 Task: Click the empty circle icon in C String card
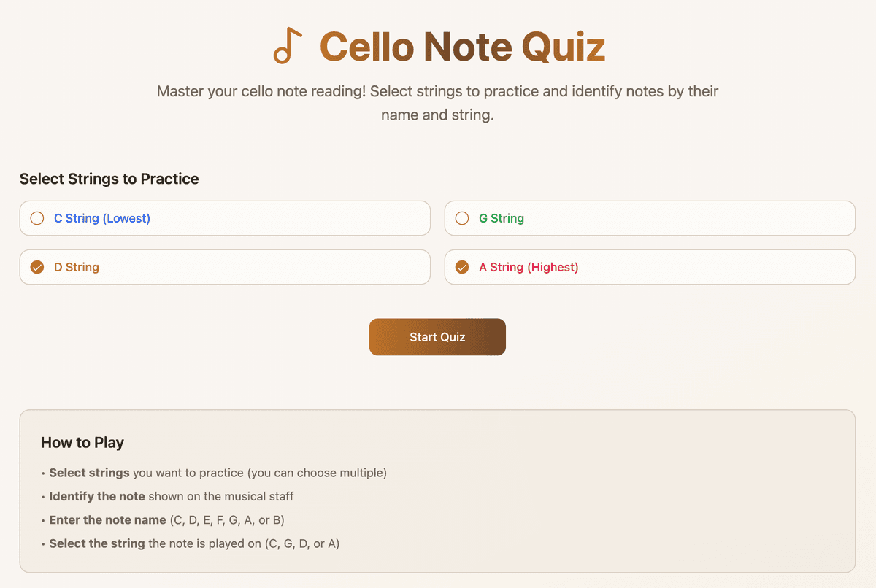[36, 217]
